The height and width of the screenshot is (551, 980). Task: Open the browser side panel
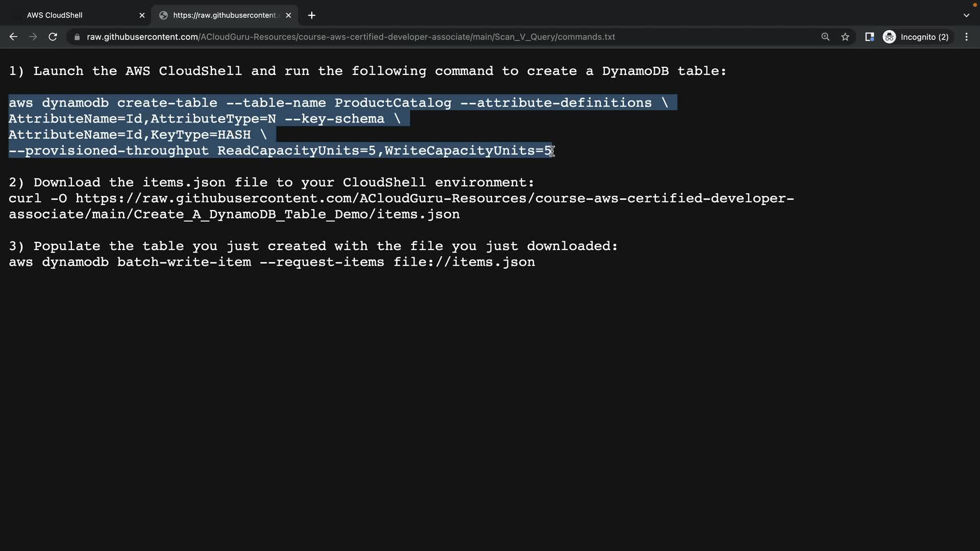[x=870, y=37]
